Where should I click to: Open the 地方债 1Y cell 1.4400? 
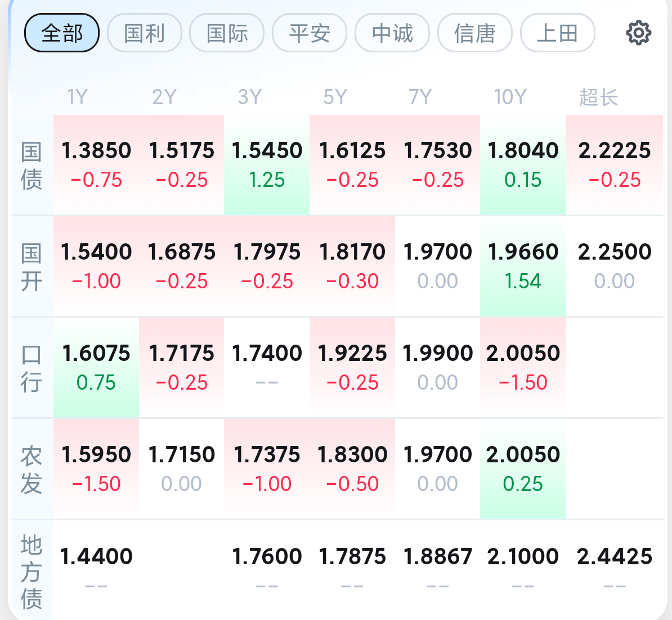pos(96,569)
